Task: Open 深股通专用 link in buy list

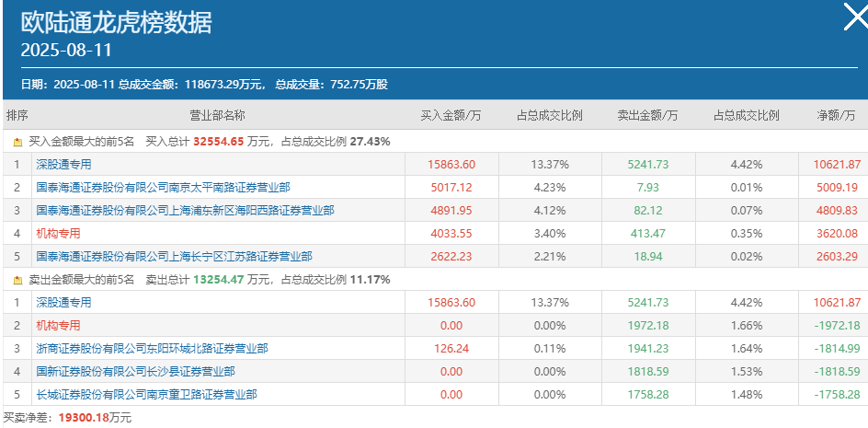Action: [x=63, y=164]
